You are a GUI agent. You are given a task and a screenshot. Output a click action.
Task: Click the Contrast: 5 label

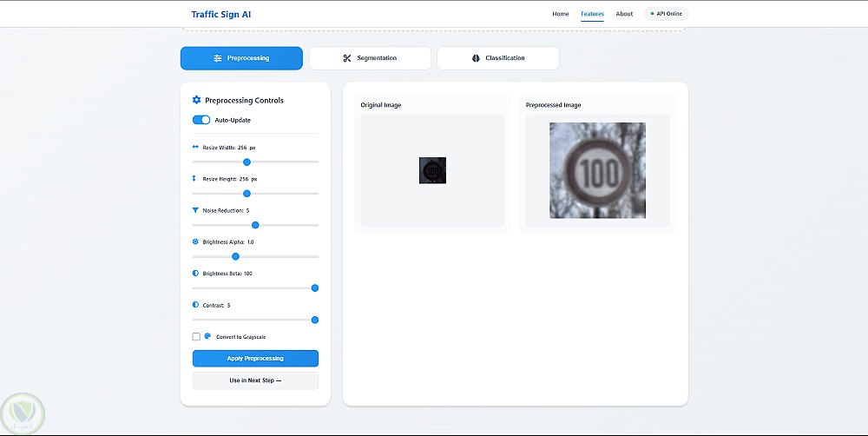[216, 305]
